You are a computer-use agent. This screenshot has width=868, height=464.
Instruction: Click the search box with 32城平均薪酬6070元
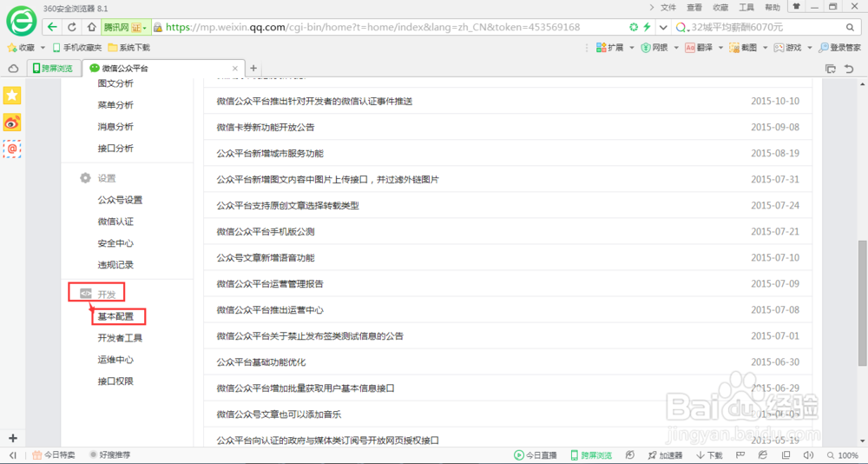[x=766, y=27]
